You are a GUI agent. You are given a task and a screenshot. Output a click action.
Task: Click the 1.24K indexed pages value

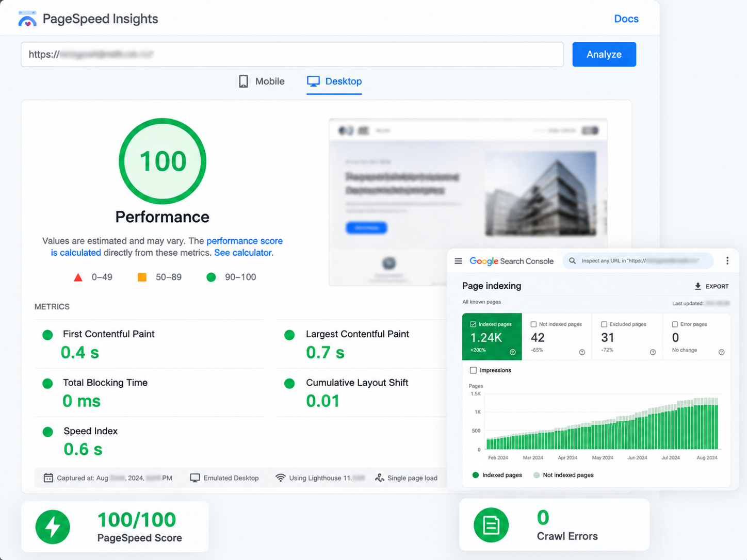click(486, 338)
